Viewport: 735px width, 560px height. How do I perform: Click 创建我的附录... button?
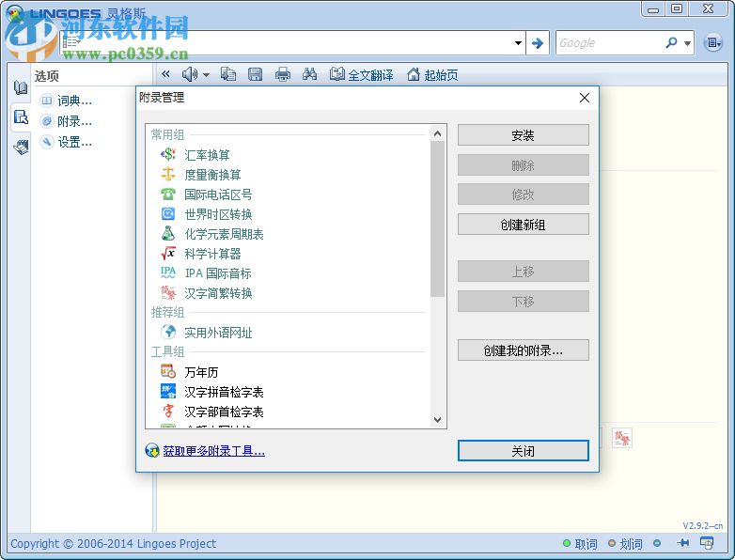(x=524, y=350)
